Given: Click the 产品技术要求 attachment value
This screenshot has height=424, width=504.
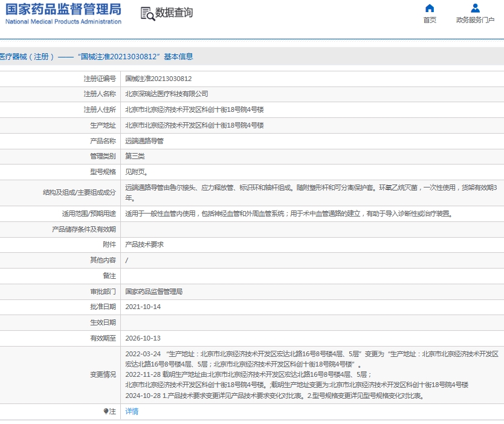Looking at the screenshot, I should (x=144, y=244).
